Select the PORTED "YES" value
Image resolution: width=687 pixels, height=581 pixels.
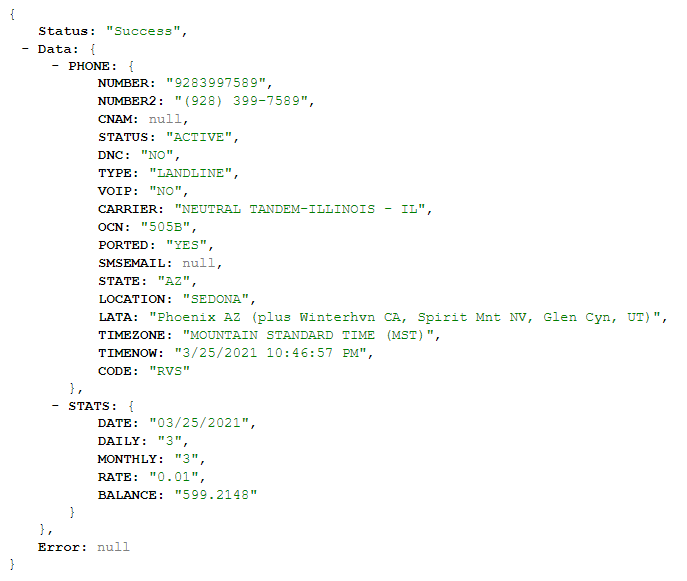[186, 245]
